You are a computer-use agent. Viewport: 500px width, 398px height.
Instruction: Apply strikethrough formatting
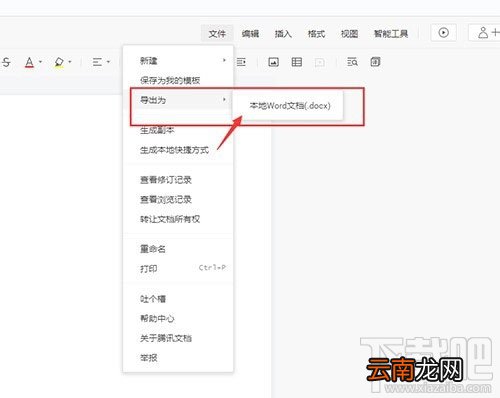coord(6,62)
